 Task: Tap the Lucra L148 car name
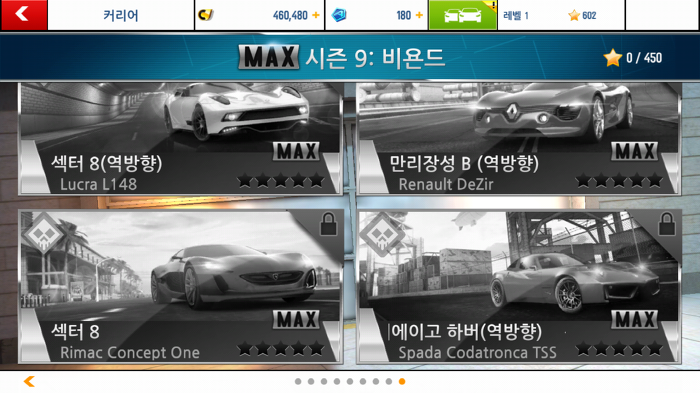coord(98,184)
